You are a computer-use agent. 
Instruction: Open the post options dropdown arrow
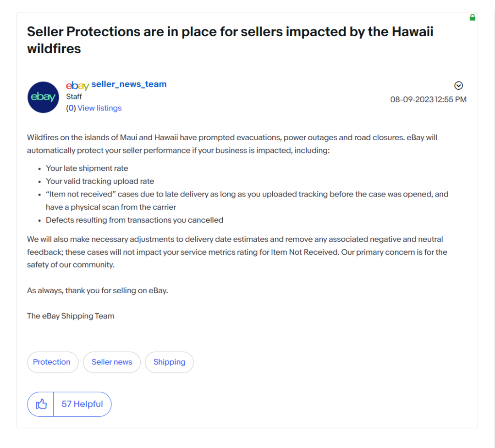click(458, 86)
